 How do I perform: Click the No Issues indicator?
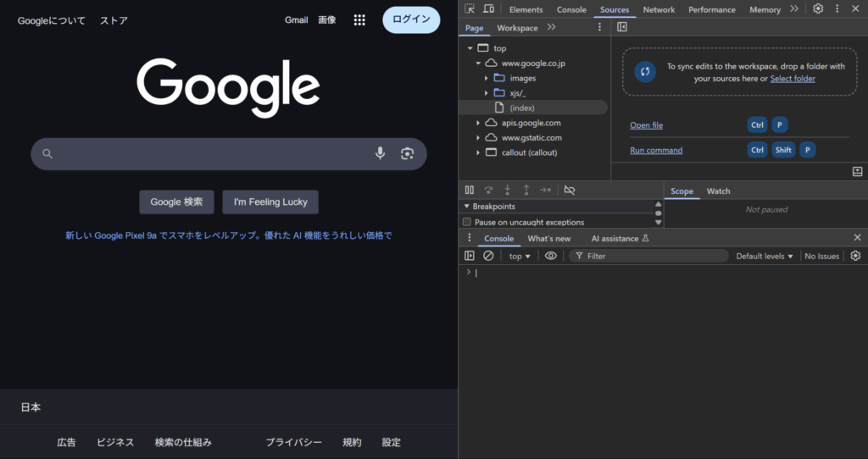pyautogui.click(x=821, y=256)
